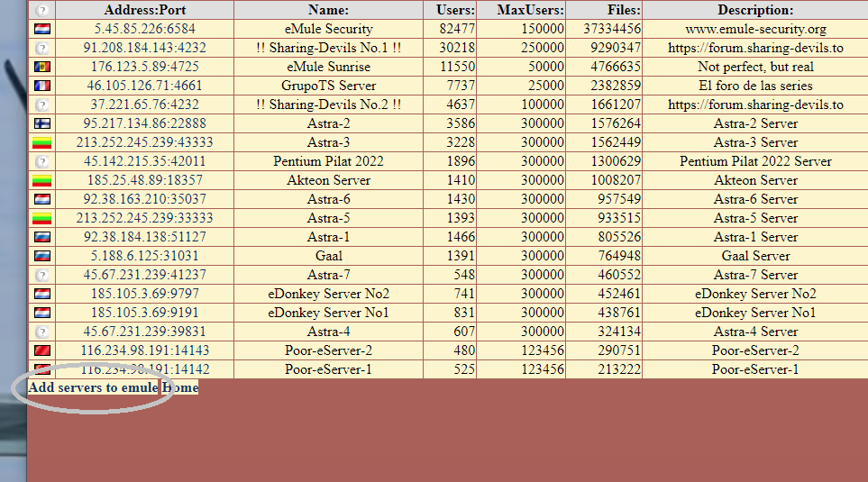Click the Address:Port column header
Viewport: 868px width, 482px height.
coord(144,10)
